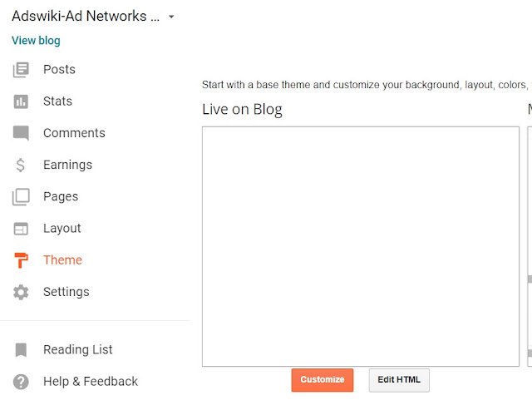Open the Reading List label

(x=77, y=349)
